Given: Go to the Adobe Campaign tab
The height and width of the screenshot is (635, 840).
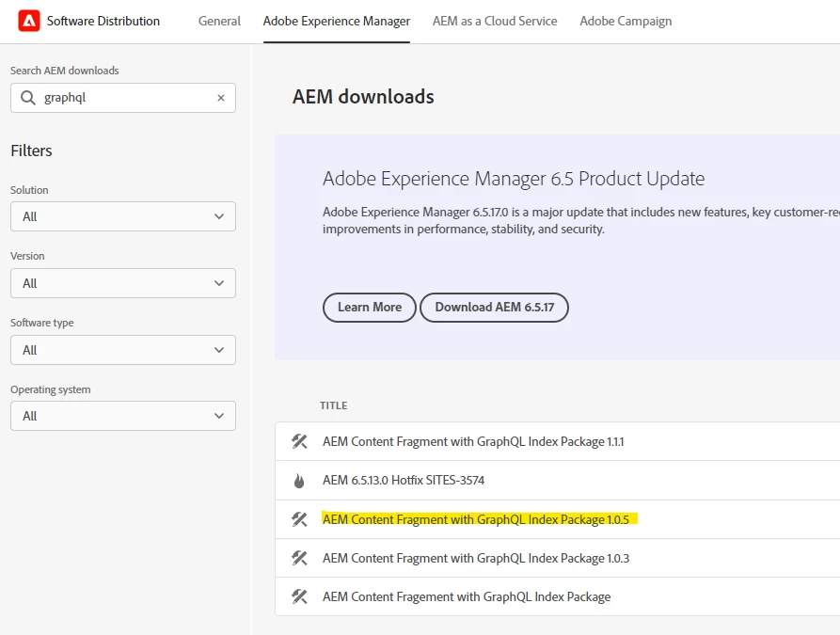Looking at the screenshot, I should (x=626, y=21).
